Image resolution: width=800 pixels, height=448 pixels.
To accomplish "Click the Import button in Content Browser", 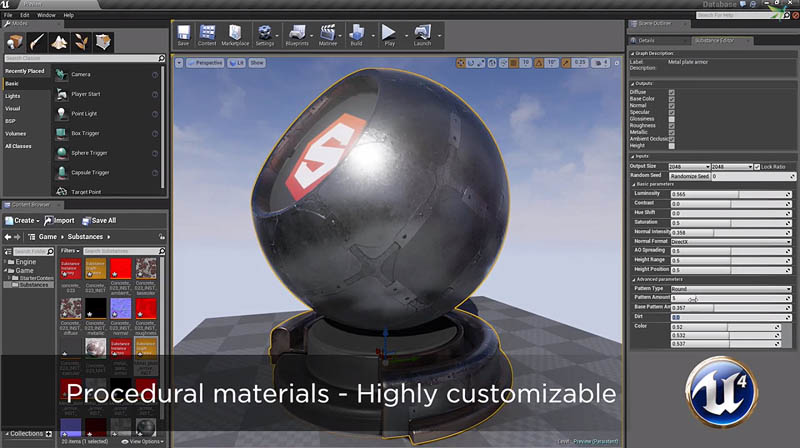I will point(59,220).
